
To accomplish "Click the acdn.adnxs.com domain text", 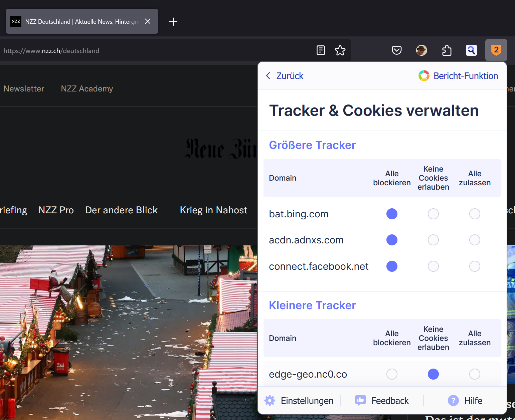I will (x=306, y=240).
